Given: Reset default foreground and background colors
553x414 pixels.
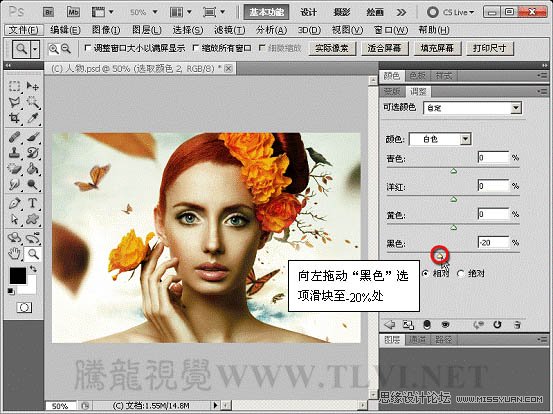Looking at the screenshot, I should coord(11,291).
